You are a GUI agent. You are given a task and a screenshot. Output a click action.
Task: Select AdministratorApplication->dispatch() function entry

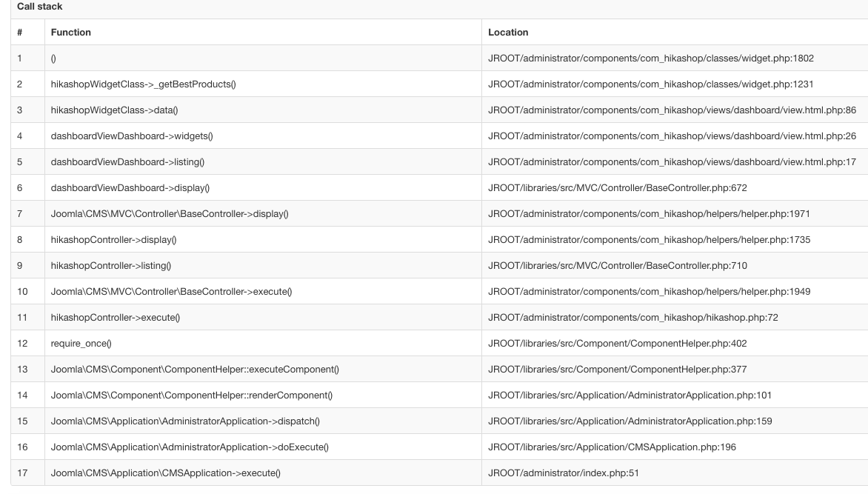pos(185,421)
